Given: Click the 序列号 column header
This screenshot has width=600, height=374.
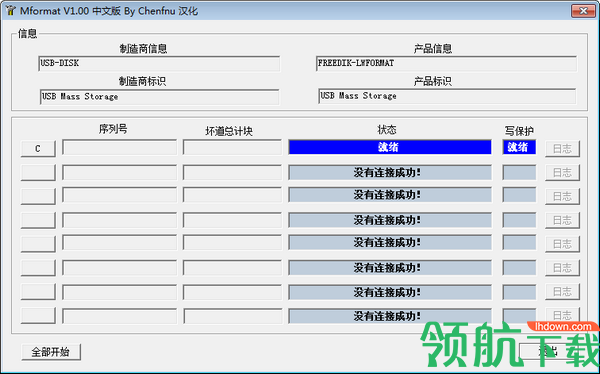Looking at the screenshot, I should pyautogui.click(x=113, y=129).
